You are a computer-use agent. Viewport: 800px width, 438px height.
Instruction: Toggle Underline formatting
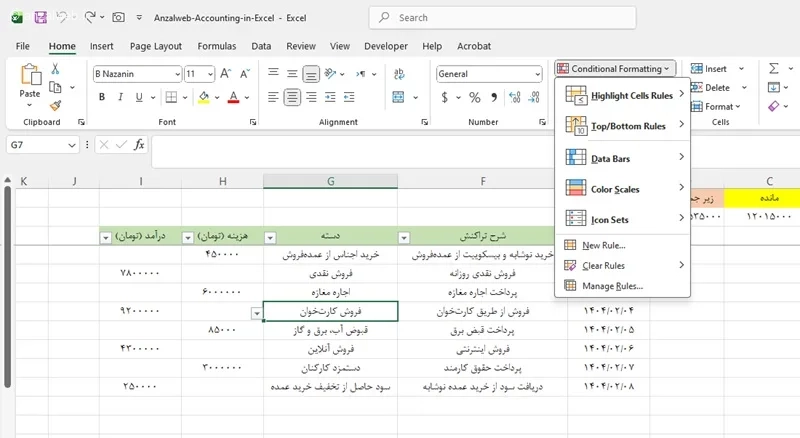click(x=139, y=97)
